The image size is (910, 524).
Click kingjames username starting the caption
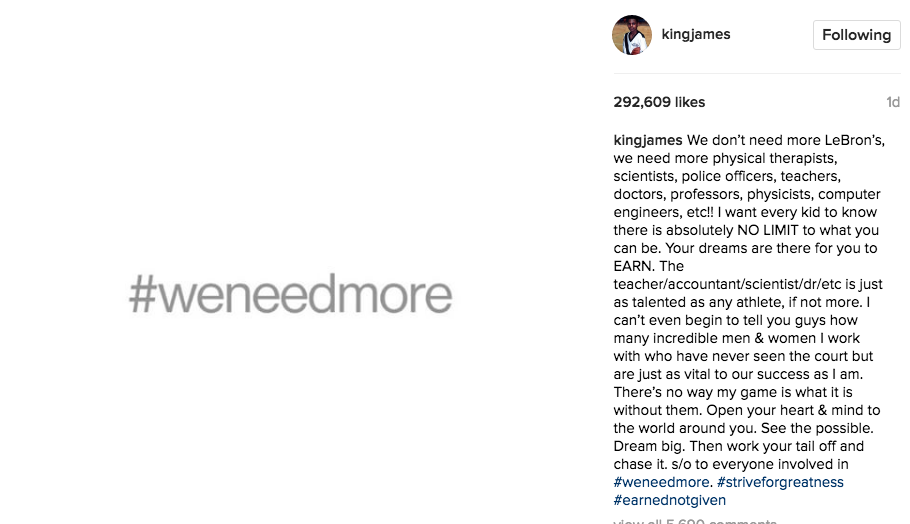click(648, 140)
